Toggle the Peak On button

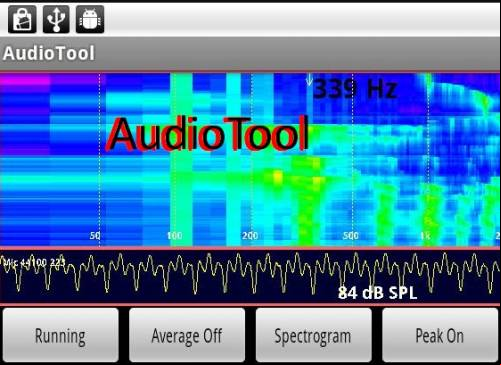(440, 335)
